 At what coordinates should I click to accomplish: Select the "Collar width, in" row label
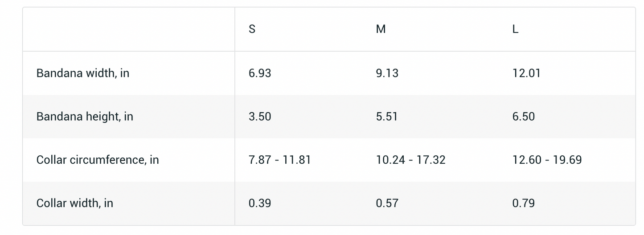(75, 203)
